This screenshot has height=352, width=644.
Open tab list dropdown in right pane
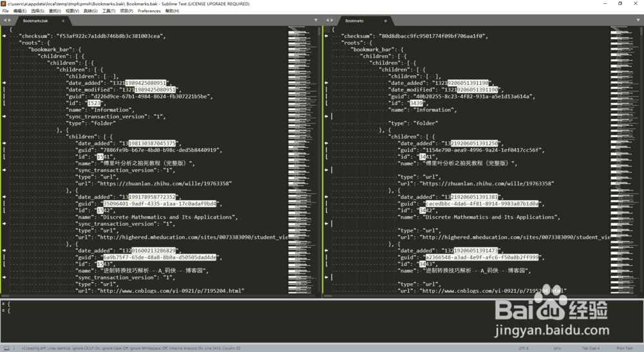coord(638,20)
